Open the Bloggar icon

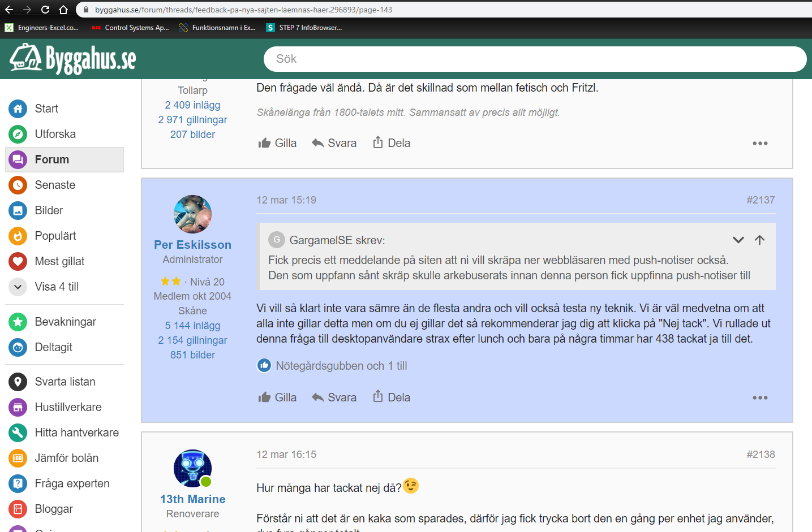(x=18, y=509)
